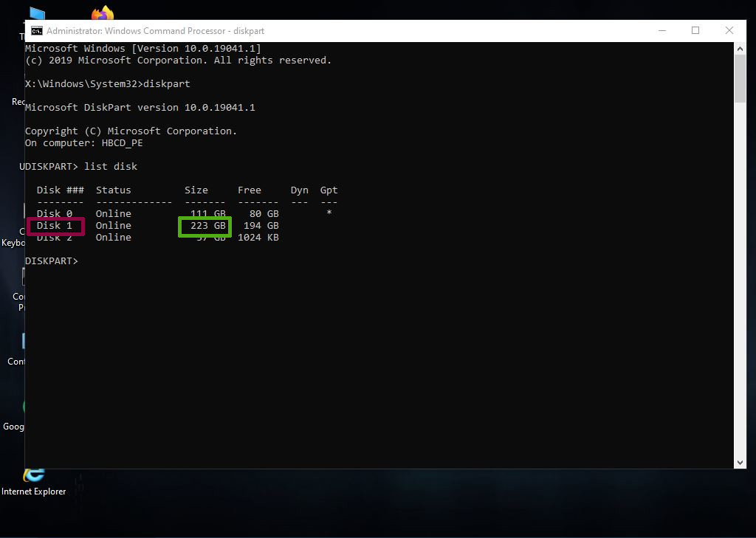The width and height of the screenshot is (756, 538).
Task: Click the 194 GB free value
Action: 261,226
